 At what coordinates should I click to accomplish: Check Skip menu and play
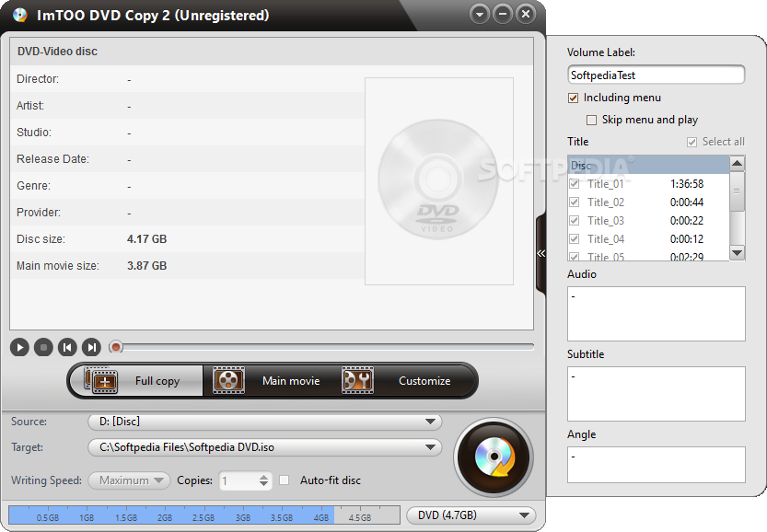pos(591,120)
